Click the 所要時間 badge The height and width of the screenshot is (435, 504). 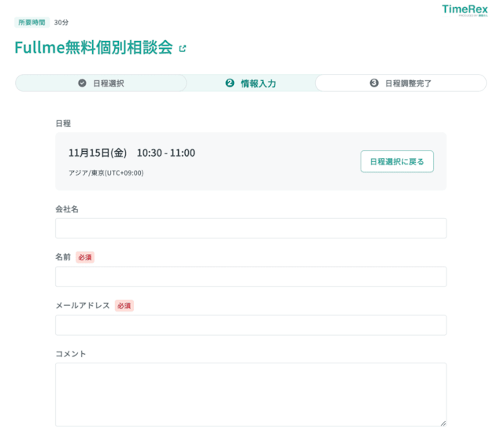point(31,23)
